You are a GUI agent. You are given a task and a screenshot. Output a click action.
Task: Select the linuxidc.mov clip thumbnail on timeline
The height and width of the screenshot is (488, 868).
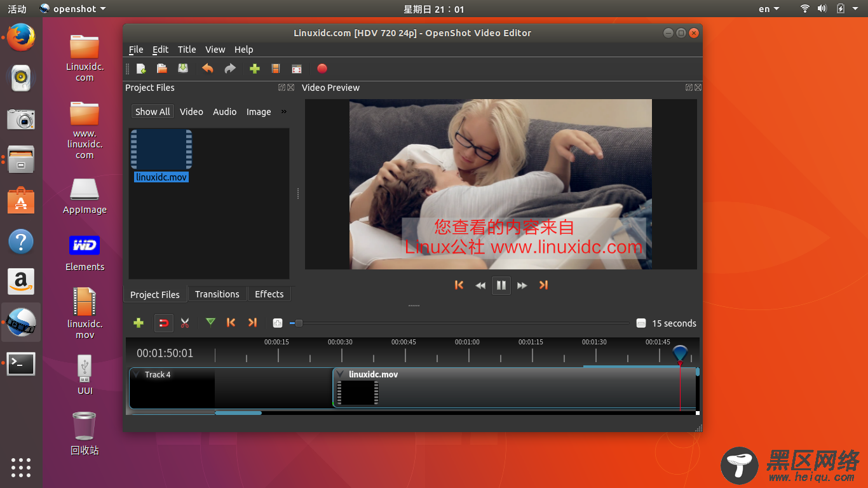pos(358,393)
